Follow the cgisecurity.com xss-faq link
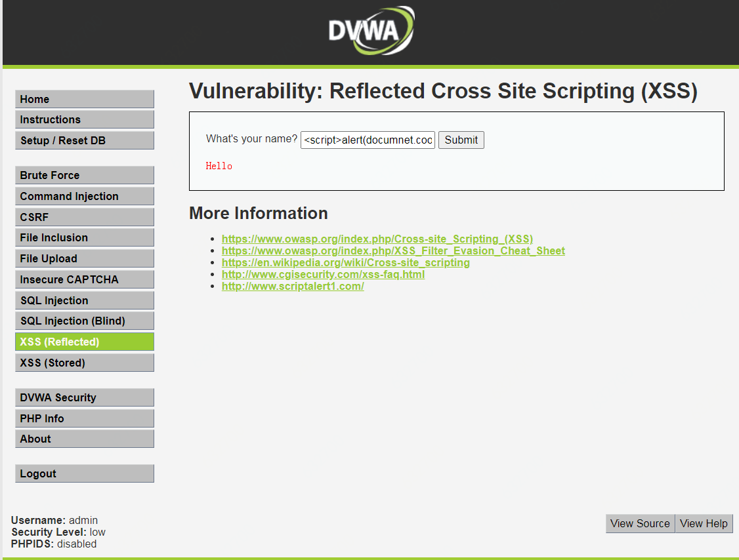739x560 pixels. coord(323,274)
